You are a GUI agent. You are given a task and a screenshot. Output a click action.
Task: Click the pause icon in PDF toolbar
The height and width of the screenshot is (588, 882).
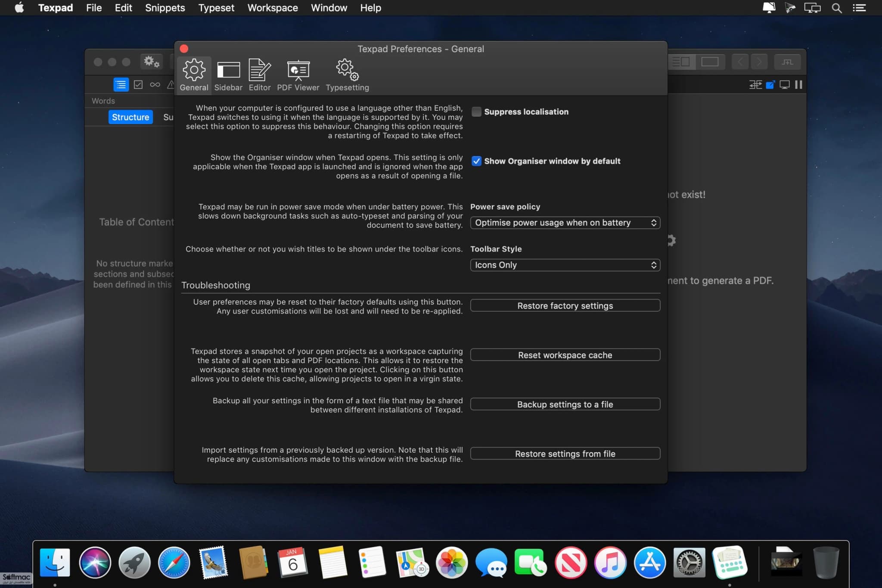(x=798, y=84)
